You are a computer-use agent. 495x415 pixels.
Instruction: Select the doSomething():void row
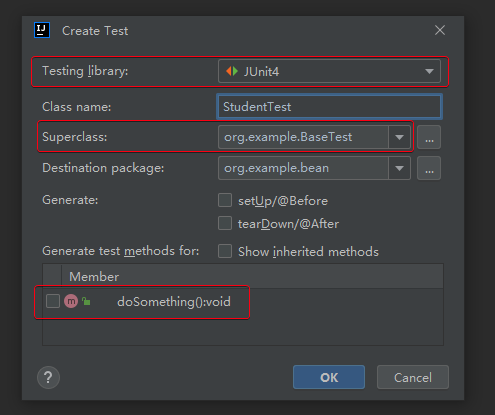pyautogui.click(x=243, y=302)
